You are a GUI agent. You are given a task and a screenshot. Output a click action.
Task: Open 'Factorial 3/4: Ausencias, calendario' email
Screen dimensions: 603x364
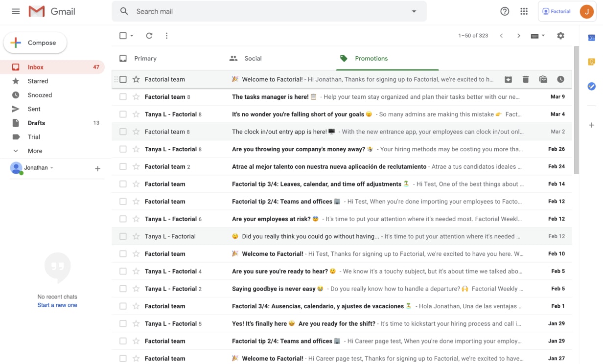342,306
